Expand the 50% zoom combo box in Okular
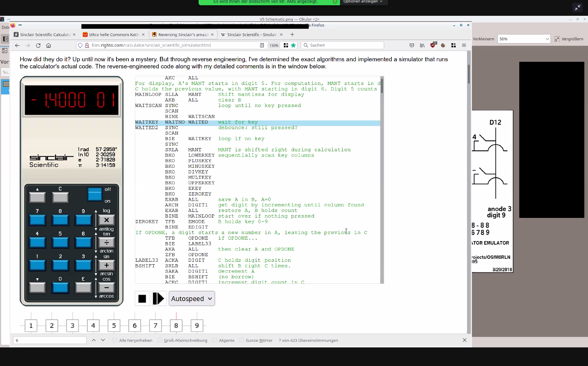Screen dimensions: 588x366 click(547, 39)
